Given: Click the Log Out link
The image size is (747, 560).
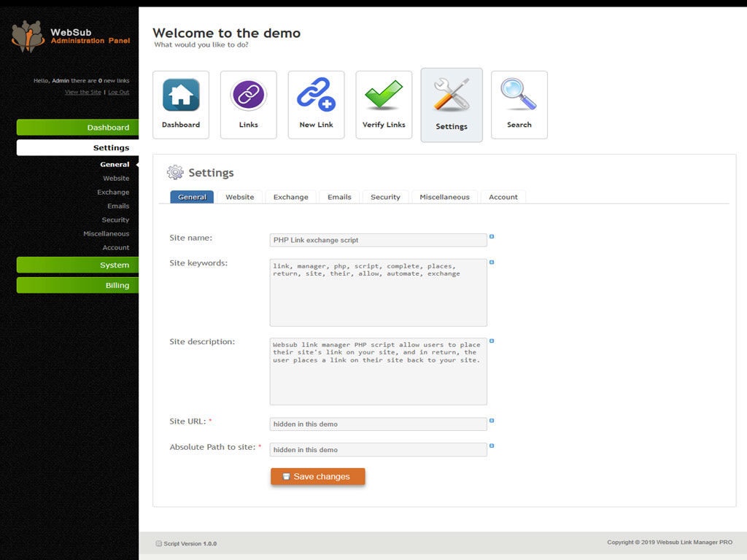Looking at the screenshot, I should [x=119, y=92].
